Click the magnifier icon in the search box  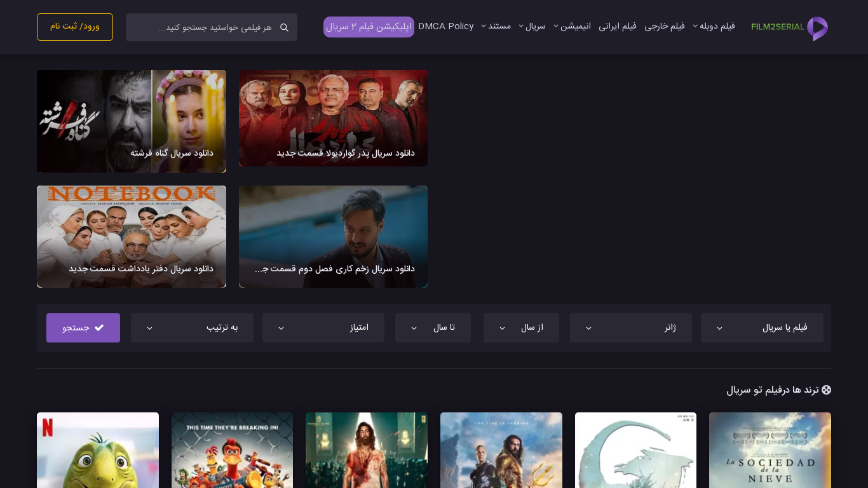point(284,28)
